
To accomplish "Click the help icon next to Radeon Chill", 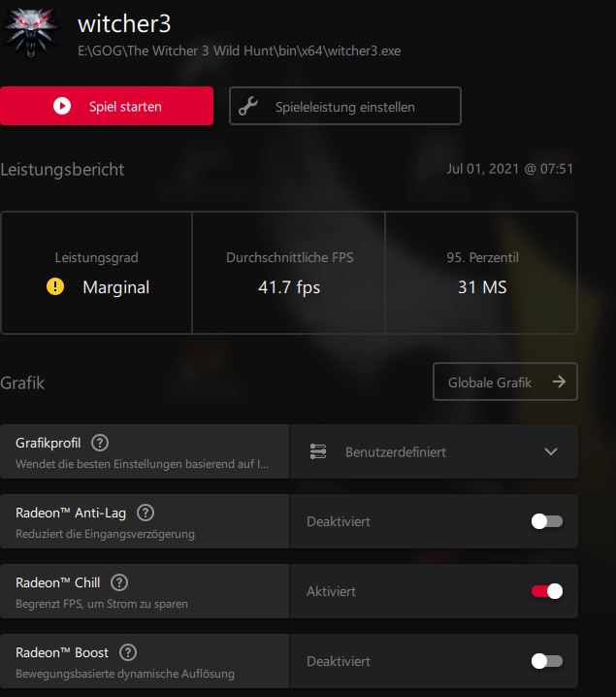I will [x=119, y=582].
